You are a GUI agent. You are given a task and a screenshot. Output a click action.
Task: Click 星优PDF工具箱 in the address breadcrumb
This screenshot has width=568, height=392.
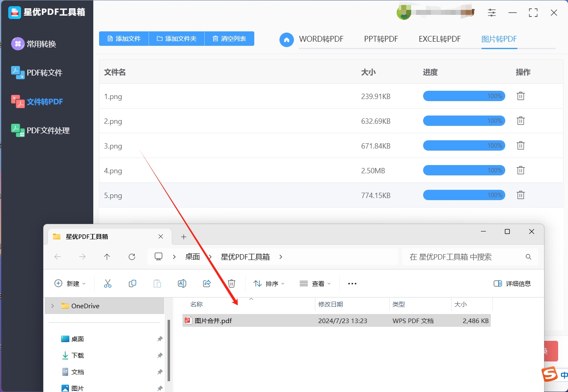point(245,257)
